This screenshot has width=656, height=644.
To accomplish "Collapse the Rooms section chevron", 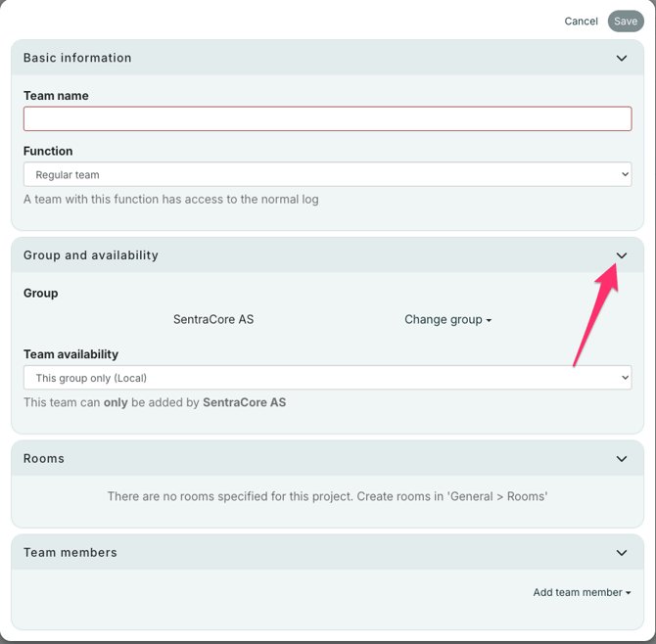I will 622,459.
